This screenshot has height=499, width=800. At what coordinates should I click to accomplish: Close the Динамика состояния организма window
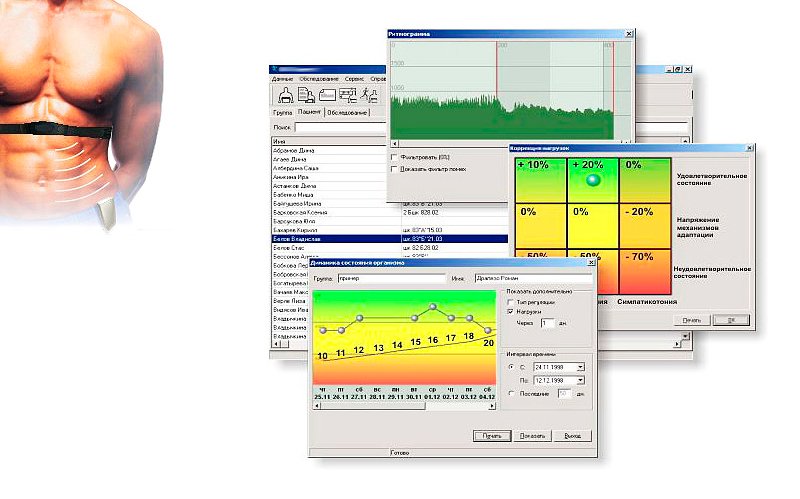pyautogui.click(x=591, y=263)
